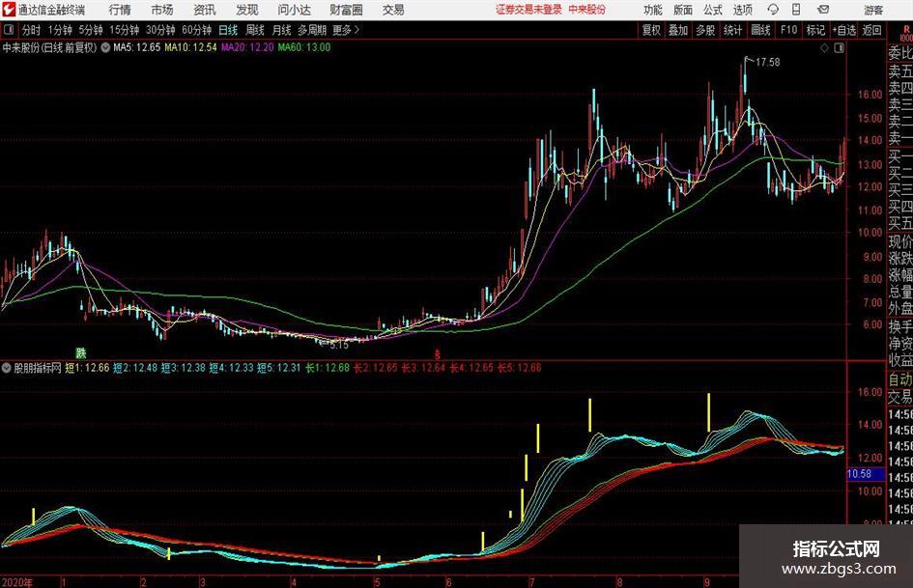Open the 交易 menu
Screen dimensions: 913x588
[x=393, y=10]
